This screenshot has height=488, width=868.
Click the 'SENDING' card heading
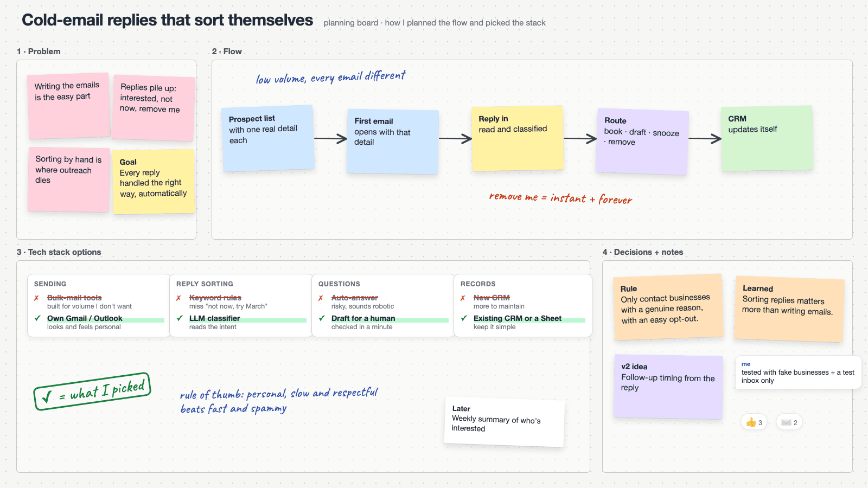click(50, 284)
